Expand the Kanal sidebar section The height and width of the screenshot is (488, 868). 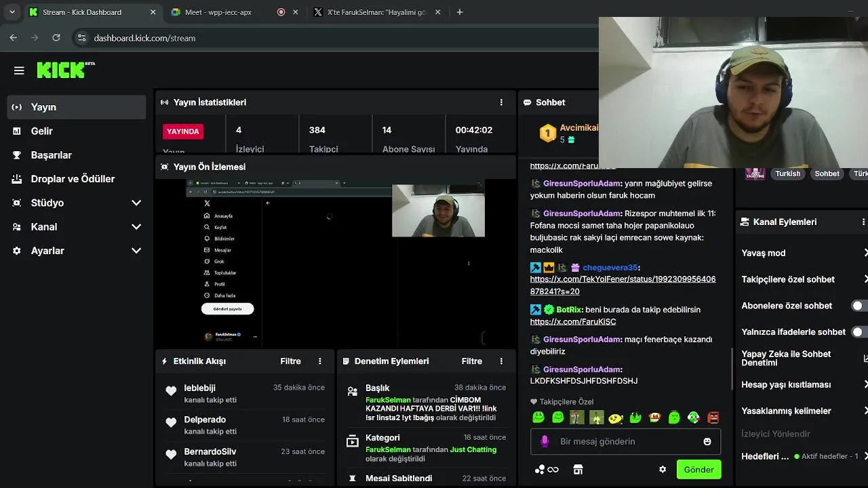point(136,227)
